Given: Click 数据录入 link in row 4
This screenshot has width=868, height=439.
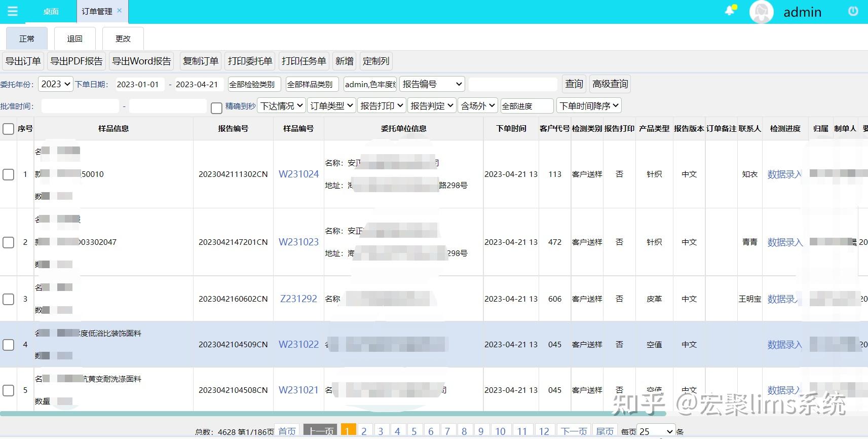Looking at the screenshot, I should (785, 345).
